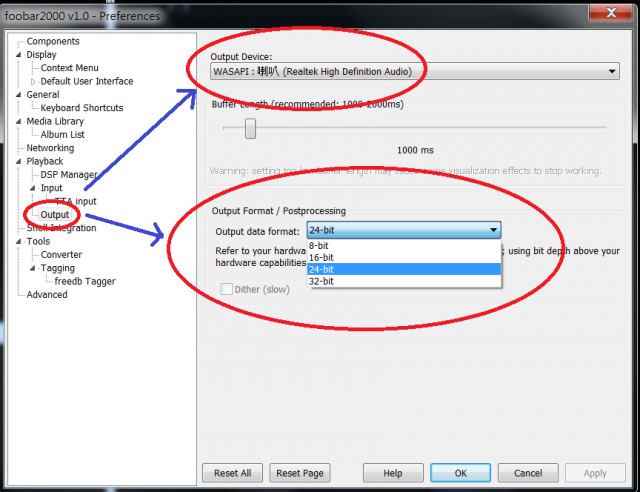Collapse the General tree node arrow
The width and height of the screenshot is (640, 492).
(18, 95)
